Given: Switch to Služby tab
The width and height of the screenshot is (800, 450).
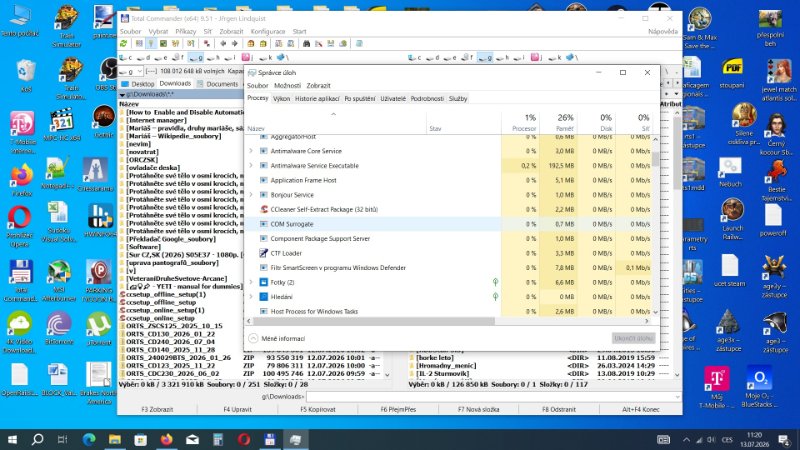Looking at the screenshot, I should click(x=458, y=98).
